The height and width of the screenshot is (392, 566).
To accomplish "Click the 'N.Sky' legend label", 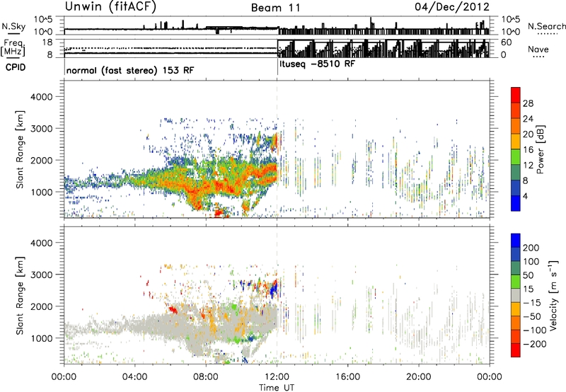I will 13,26.
